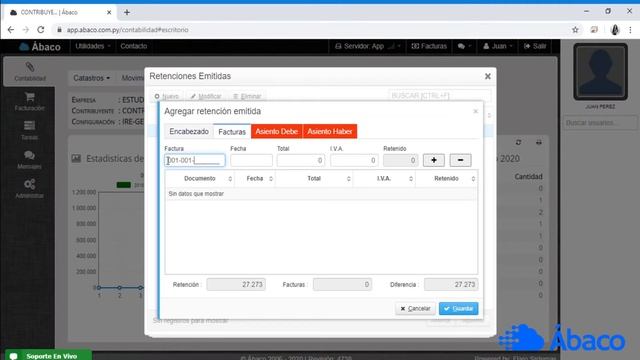Screen dimensions: 640x360
Task: Open the Servidor: App dropdown
Action: pos(368,46)
